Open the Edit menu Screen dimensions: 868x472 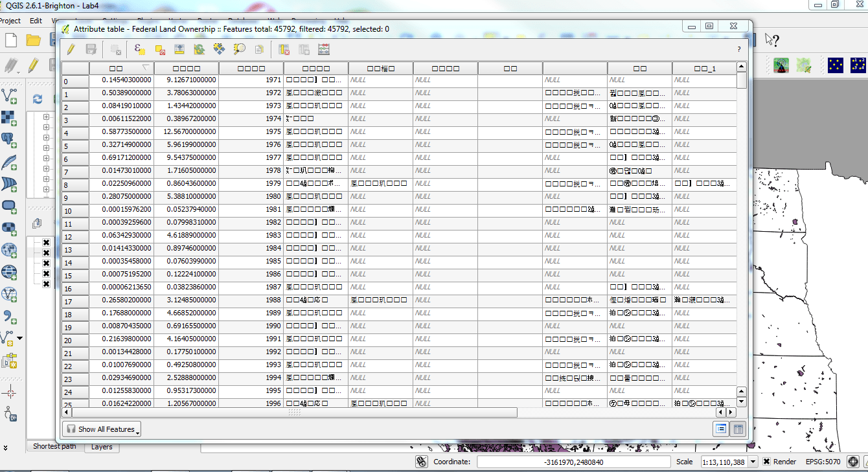coord(36,21)
